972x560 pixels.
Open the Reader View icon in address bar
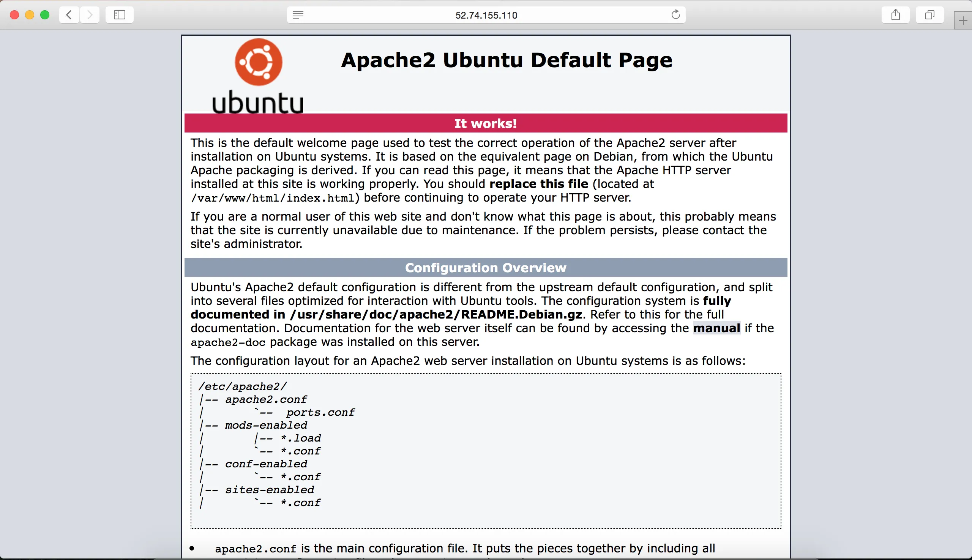pos(297,15)
